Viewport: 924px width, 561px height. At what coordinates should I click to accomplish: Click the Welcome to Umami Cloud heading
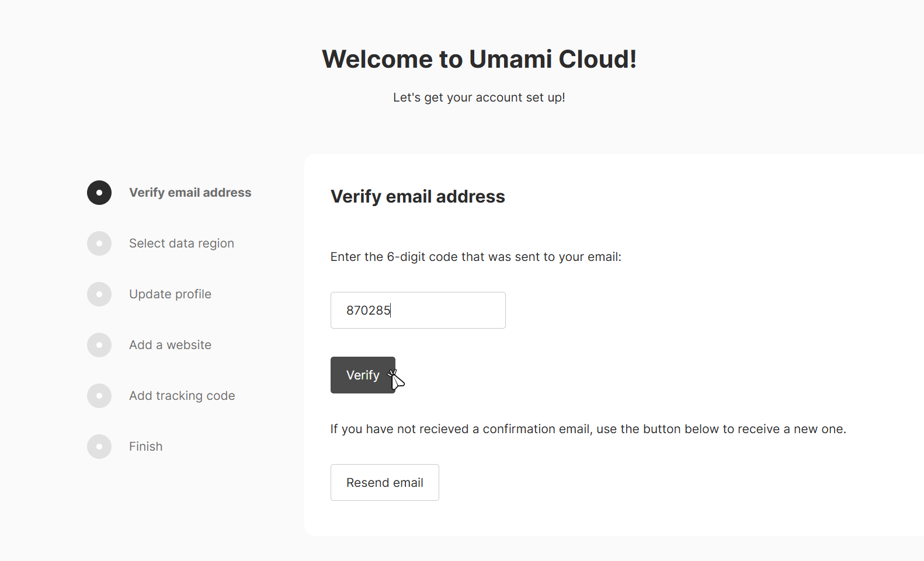click(x=479, y=59)
